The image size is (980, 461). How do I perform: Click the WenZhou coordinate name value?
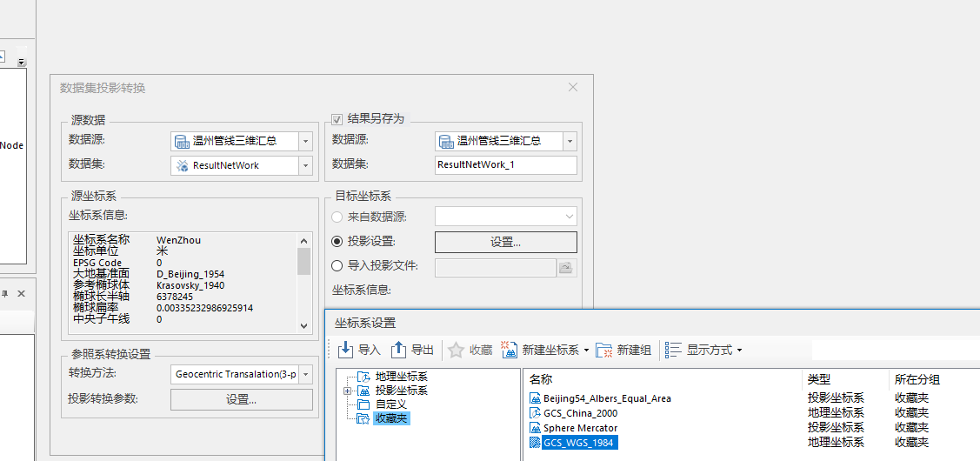179,239
